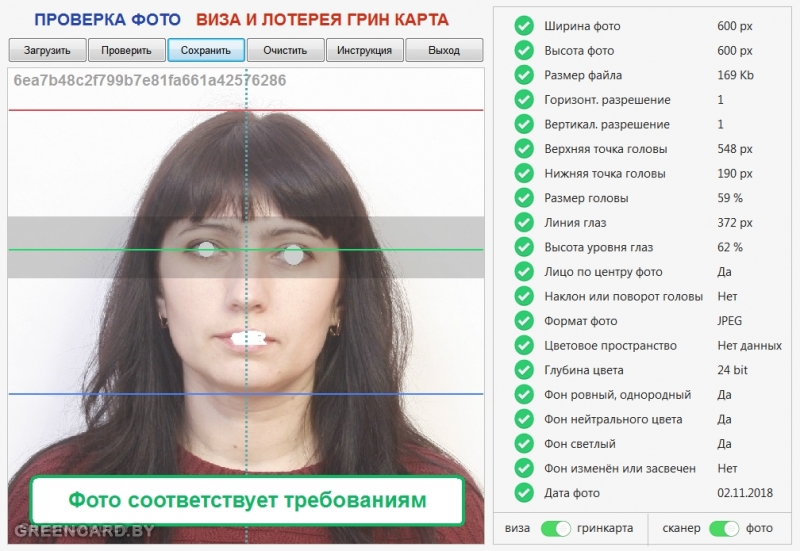800x551 pixels.
Task: Click green check beside Размер файла
Action: 524,74
